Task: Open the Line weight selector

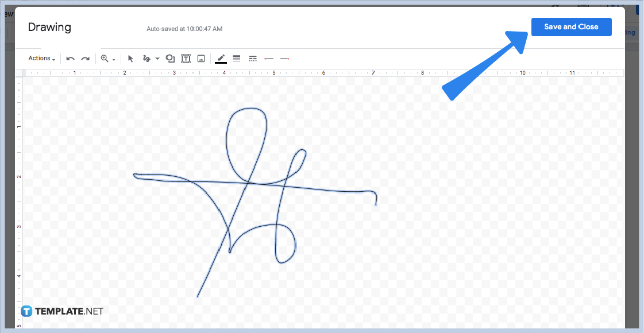Action: (237, 58)
